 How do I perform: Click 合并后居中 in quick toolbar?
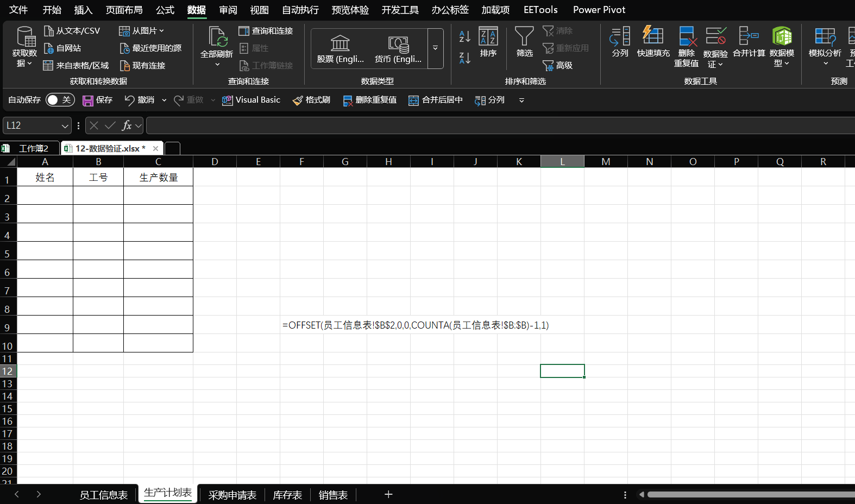tap(436, 100)
